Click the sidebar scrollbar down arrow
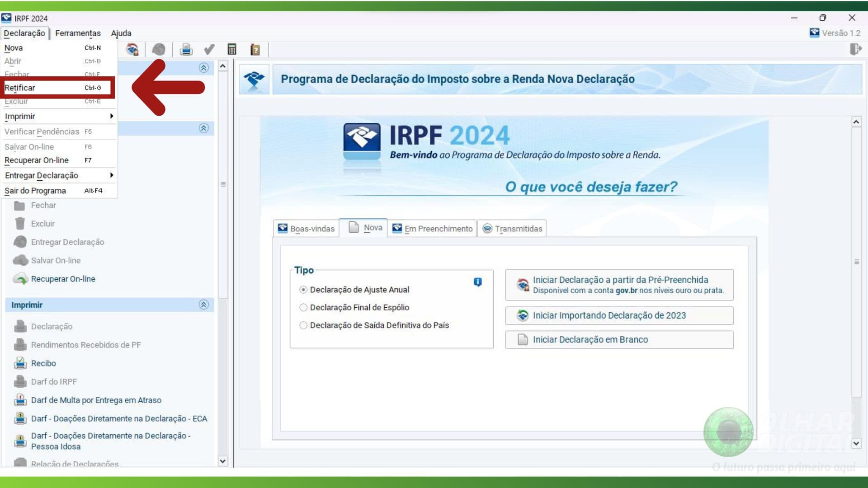 pos(222,461)
